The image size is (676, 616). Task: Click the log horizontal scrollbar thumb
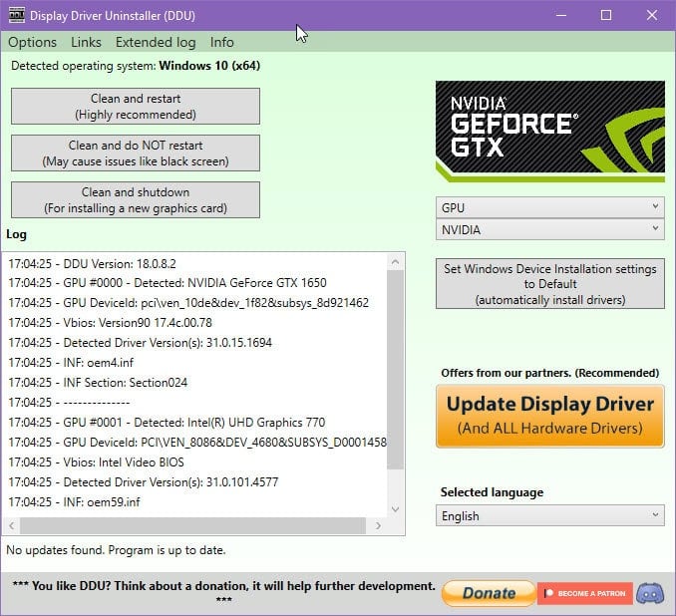click(x=192, y=525)
